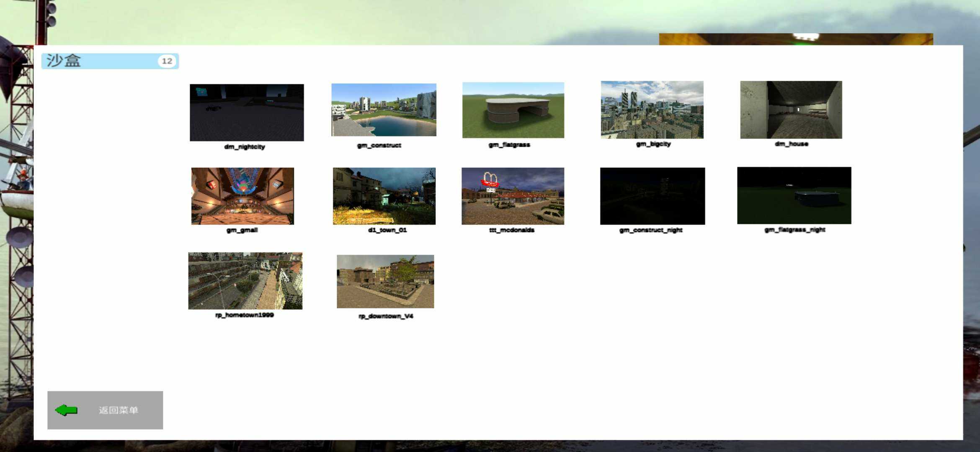The image size is (980, 452).
Task: Select the rp_downtown_V4 map thumbnail
Action: pos(385,282)
